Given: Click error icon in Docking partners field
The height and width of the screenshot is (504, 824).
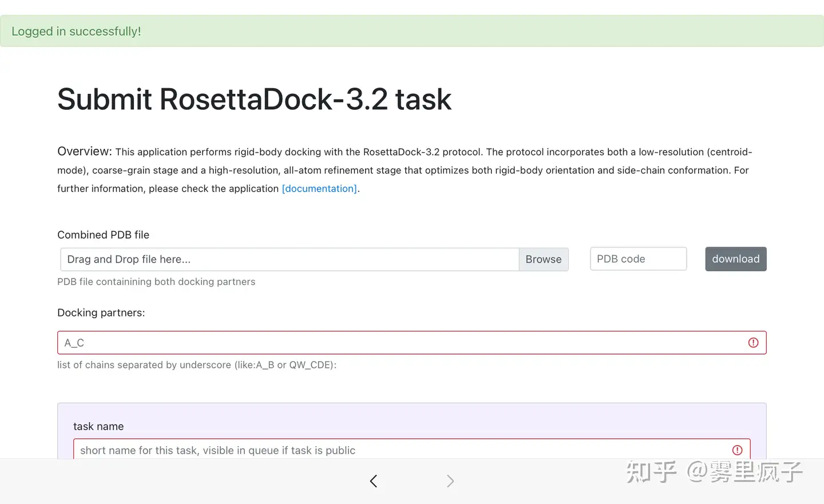Looking at the screenshot, I should (x=753, y=343).
